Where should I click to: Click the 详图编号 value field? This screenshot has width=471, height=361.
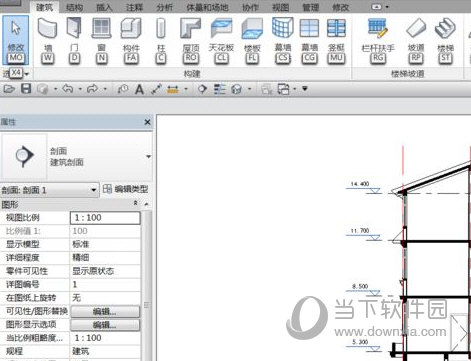tap(105, 284)
